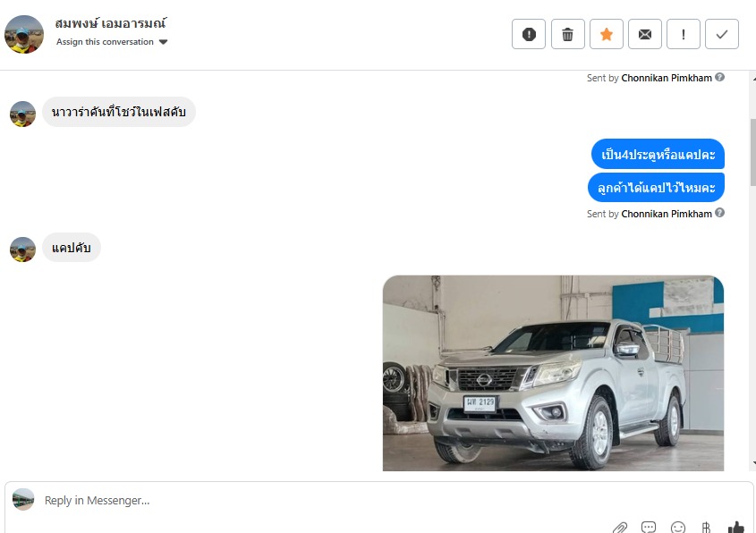756x533 pixels.
Task: Mark conversation done with the checkmark button
Action: coord(722,34)
